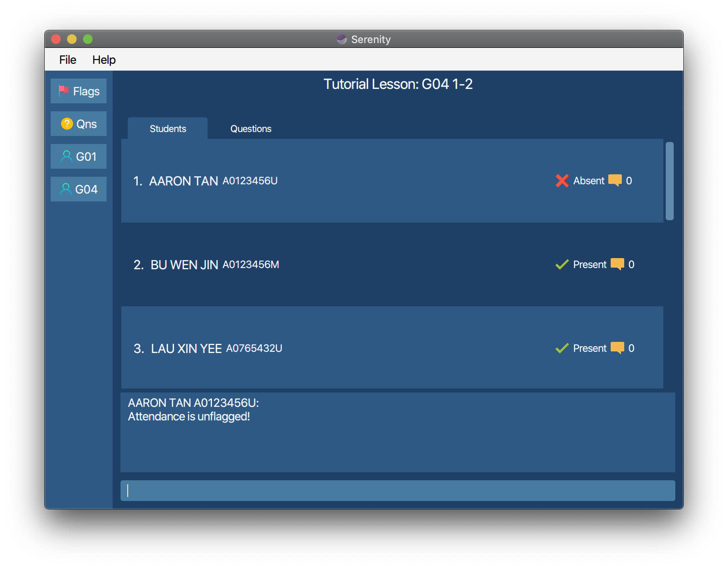Click the speech bubble icon in Aaron Tan row
Image resolution: width=728 pixels, height=568 pixels.
[x=615, y=180]
